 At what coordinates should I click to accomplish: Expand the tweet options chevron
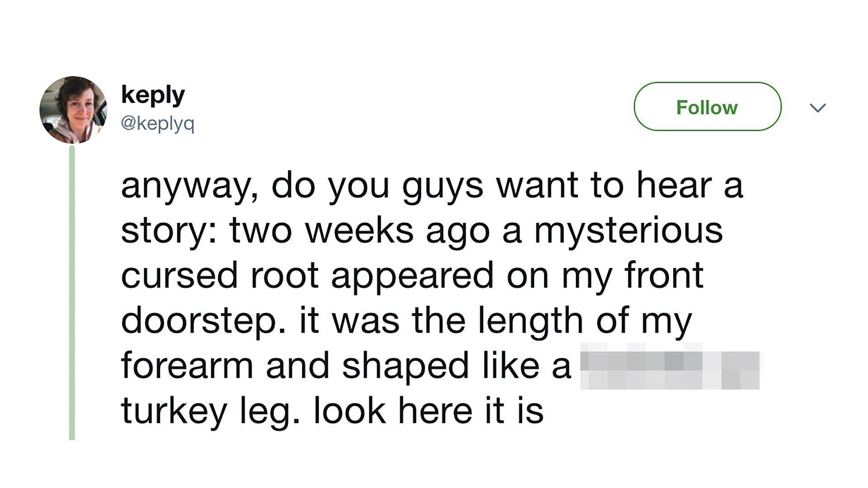pyautogui.click(x=817, y=108)
